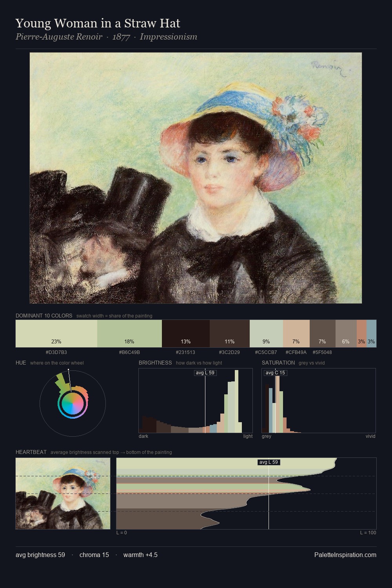Click the hex code #5F5048

322,352
